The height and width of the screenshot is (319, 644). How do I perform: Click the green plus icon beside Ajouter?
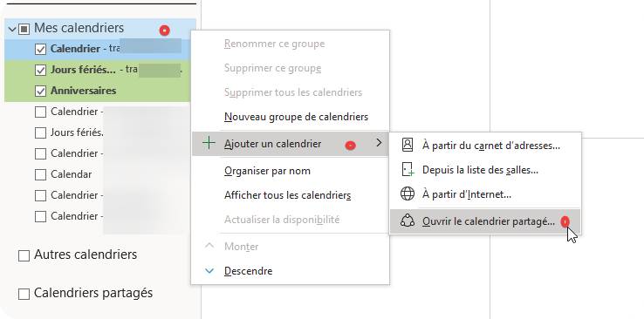[x=209, y=143]
